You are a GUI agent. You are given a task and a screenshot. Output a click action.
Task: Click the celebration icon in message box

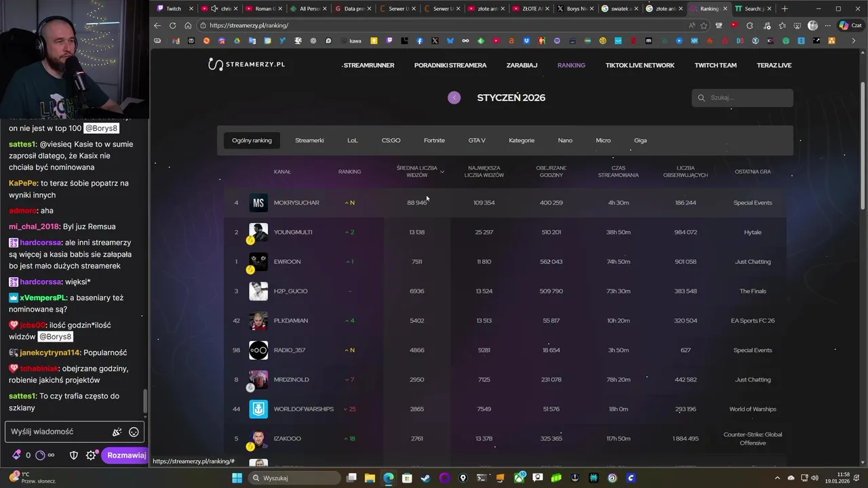coord(117,432)
